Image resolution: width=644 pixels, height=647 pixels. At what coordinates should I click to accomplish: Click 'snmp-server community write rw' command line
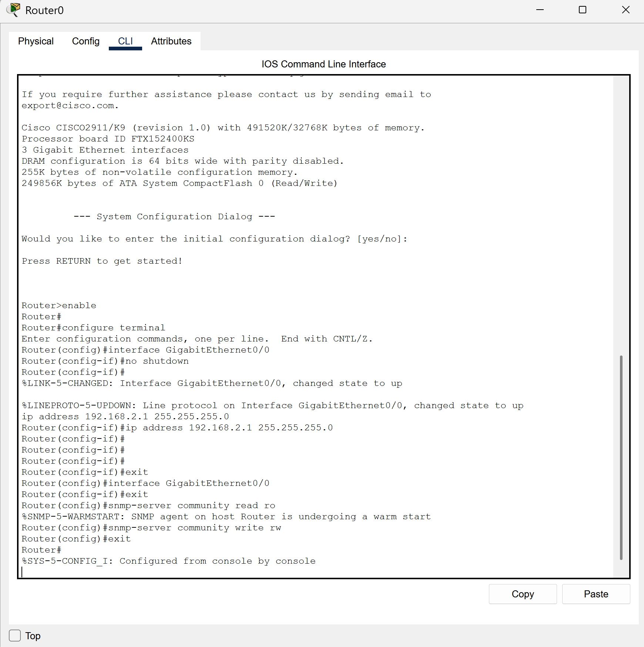tap(151, 528)
